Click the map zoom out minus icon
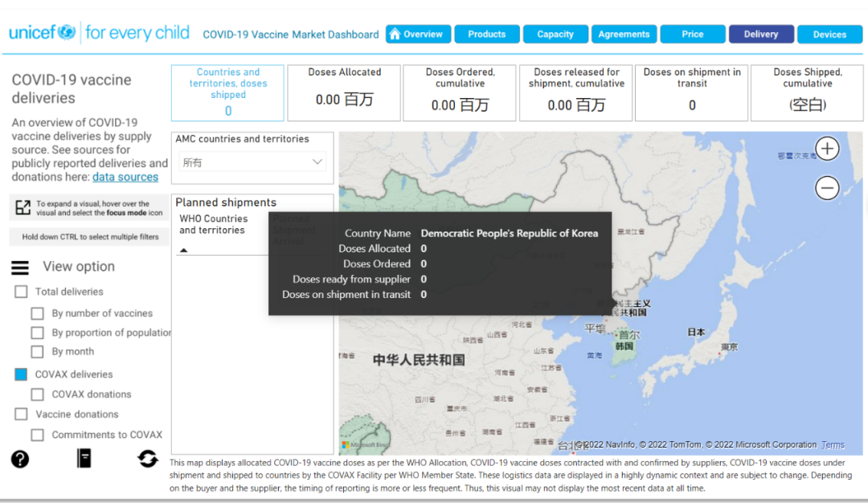 click(x=827, y=188)
